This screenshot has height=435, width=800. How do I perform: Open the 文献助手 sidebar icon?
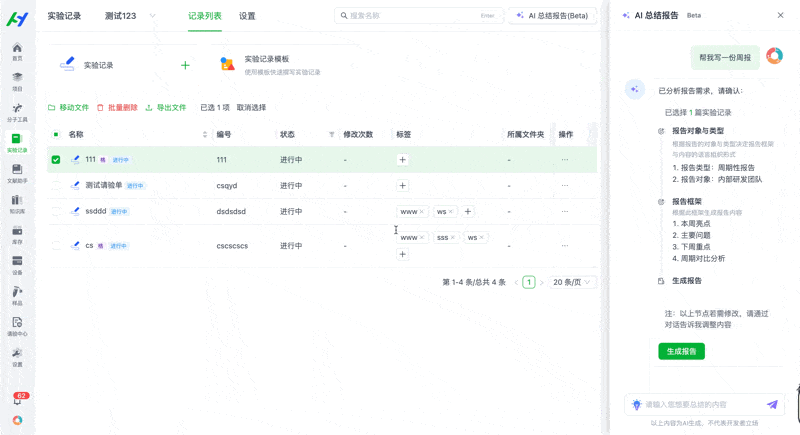pyautogui.click(x=17, y=173)
